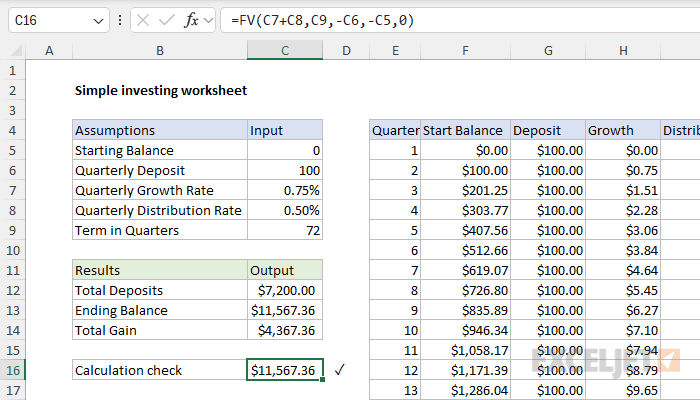Click the 'Ending Balance' label cell
This screenshot has height=400, width=700.
pos(160,310)
